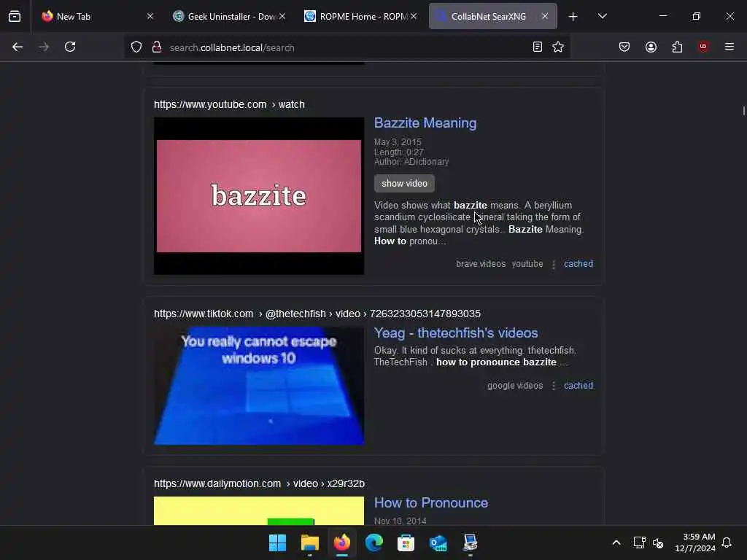Open network status tray icon
This screenshot has width=747, height=560.
click(639, 542)
